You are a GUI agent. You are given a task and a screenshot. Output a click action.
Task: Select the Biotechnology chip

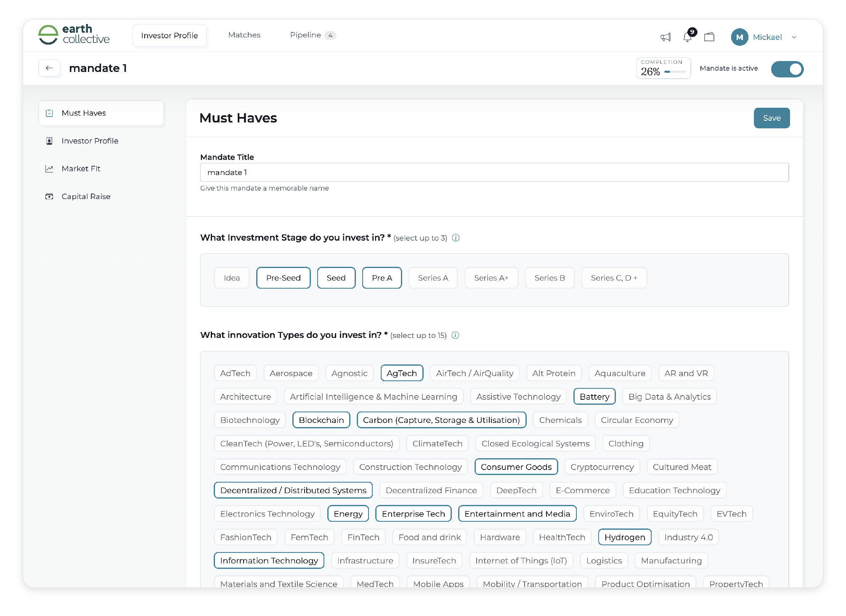coord(250,420)
